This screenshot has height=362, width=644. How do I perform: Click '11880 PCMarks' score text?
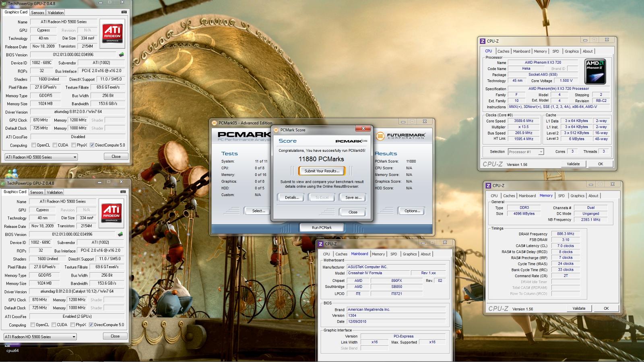click(x=321, y=159)
